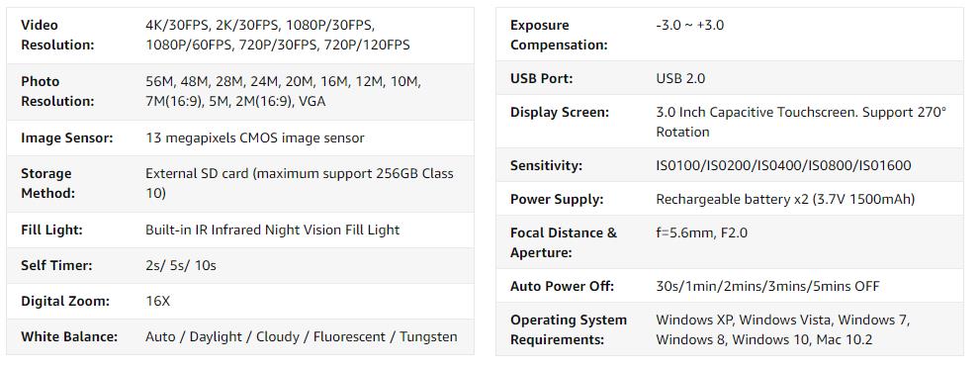This screenshot has height=369, width=980.
Task: Click the Self Timer 2s/5s/10s value
Action: tap(181, 266)
